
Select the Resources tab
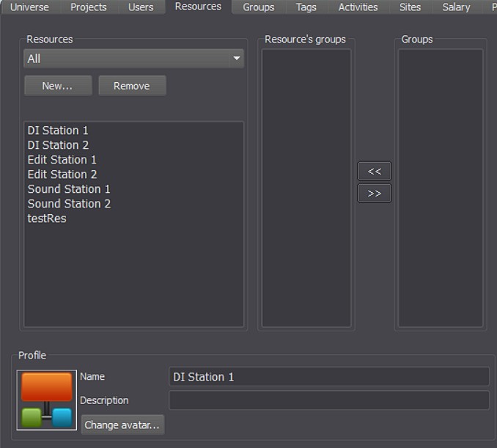pyautogui.click(x=198, y=7)
